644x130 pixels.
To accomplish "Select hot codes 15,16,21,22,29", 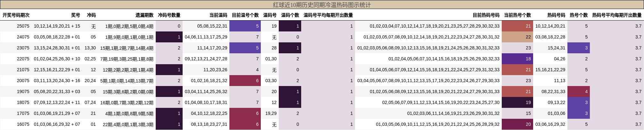I will [x=550, y=70].
